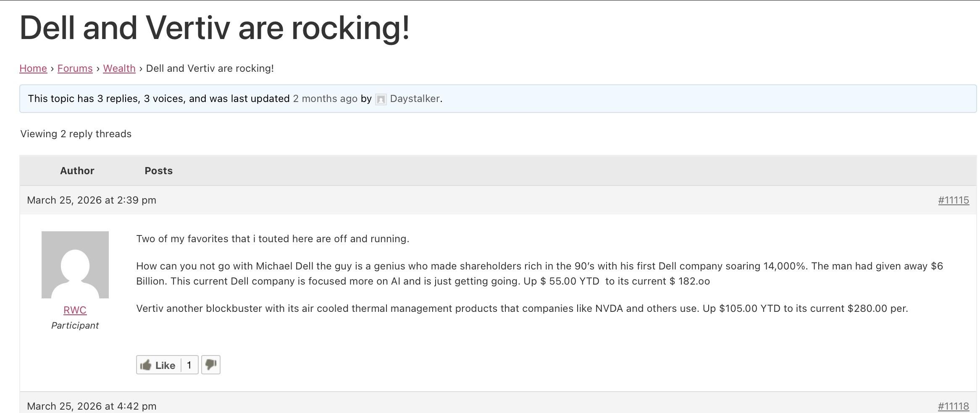Click the like count number 1

pos(189,365)
